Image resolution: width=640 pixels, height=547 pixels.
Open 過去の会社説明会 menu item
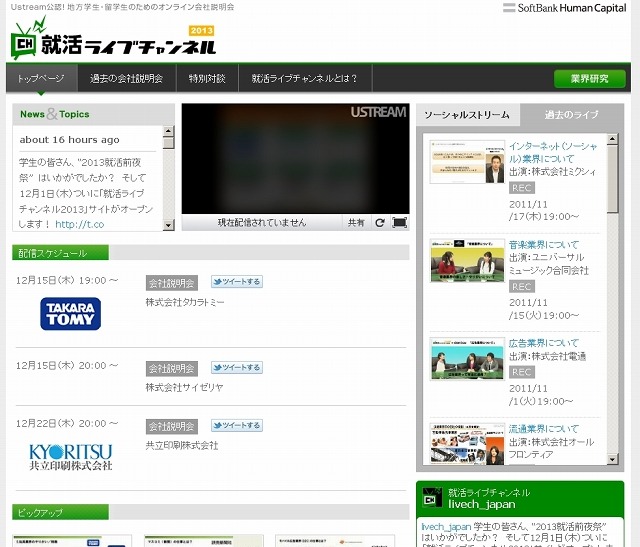coord(127,78)
